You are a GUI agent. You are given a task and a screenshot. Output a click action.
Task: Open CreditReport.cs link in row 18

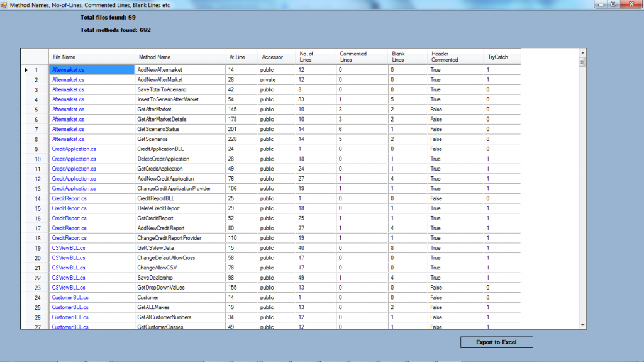point(69,238)
